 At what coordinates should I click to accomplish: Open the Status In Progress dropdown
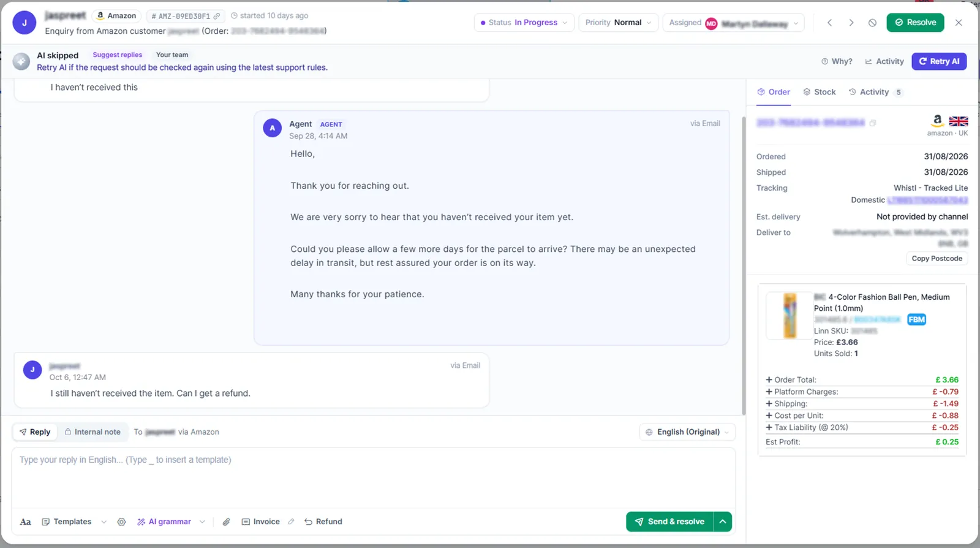point(524,23)
